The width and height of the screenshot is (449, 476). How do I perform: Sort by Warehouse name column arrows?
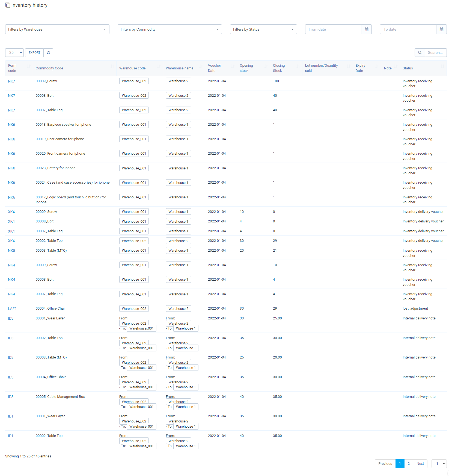(201, 66)
